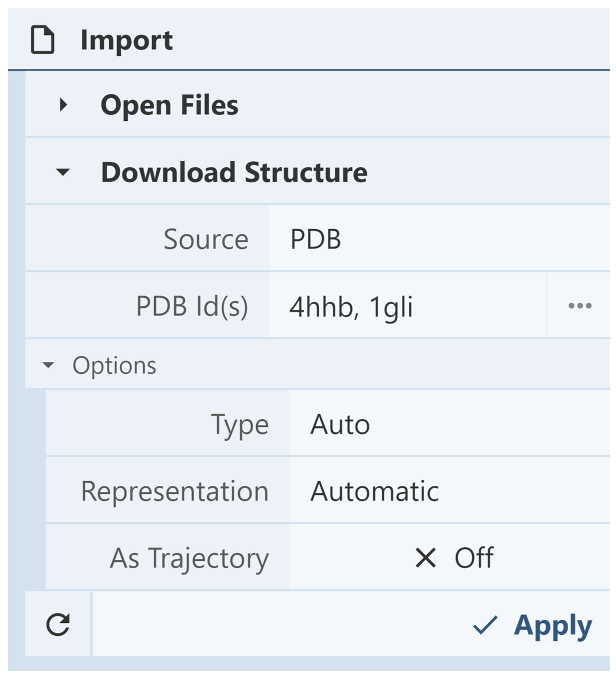Collapse the Options section arrow

(x=48, y=365)
